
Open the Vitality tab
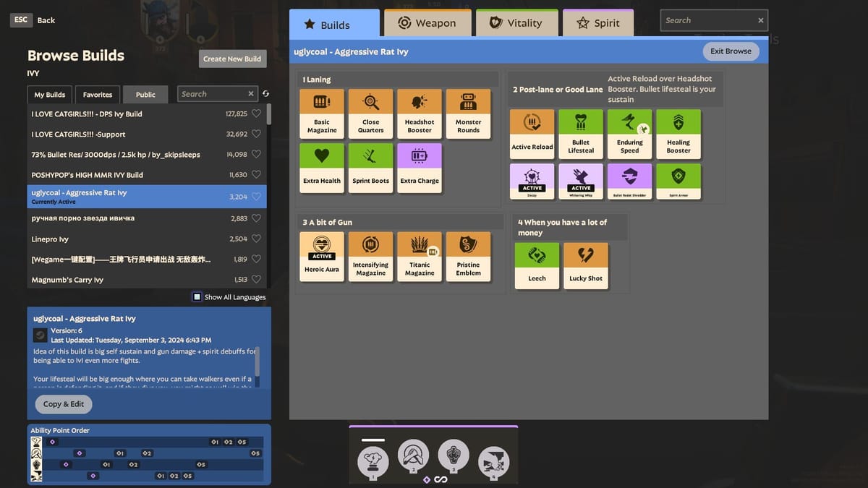pyautogui.click(x=516, y=23)
